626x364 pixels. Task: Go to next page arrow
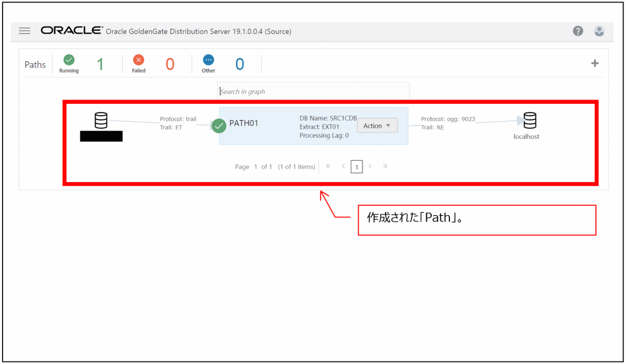point(370,166)
